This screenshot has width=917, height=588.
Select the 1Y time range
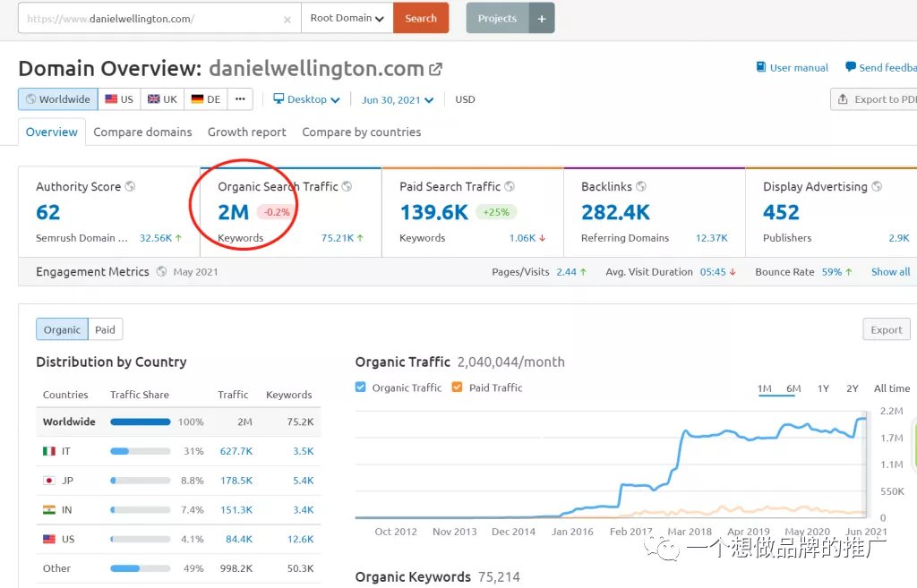824,388
